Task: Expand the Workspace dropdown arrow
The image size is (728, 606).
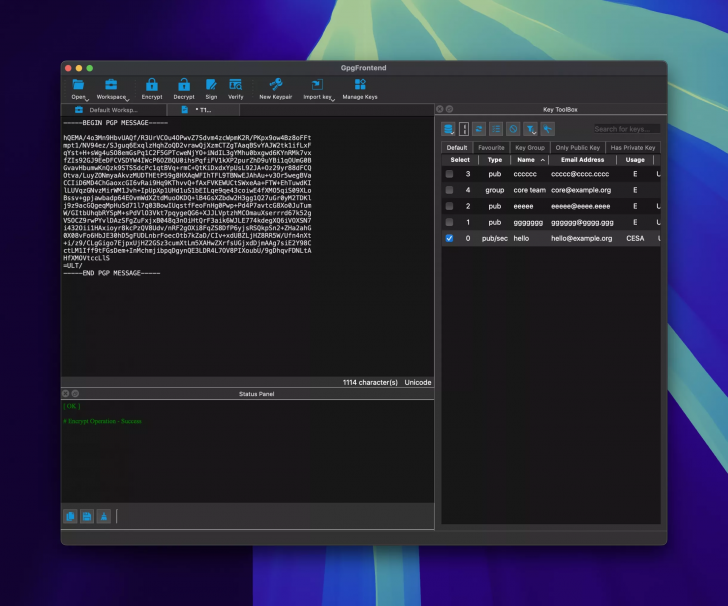Action: 127,99
